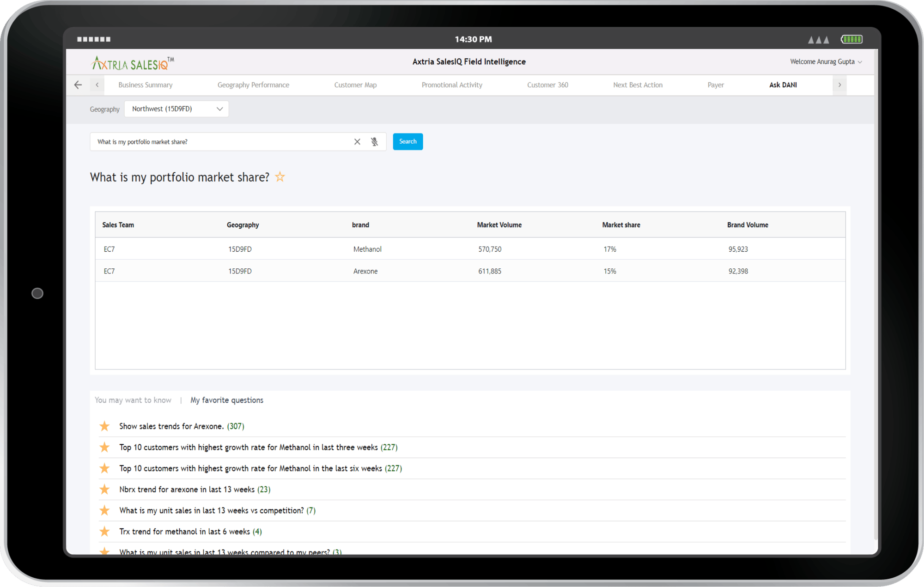
Task: Switch to You may want to know
Action: (x=133, y=400)
